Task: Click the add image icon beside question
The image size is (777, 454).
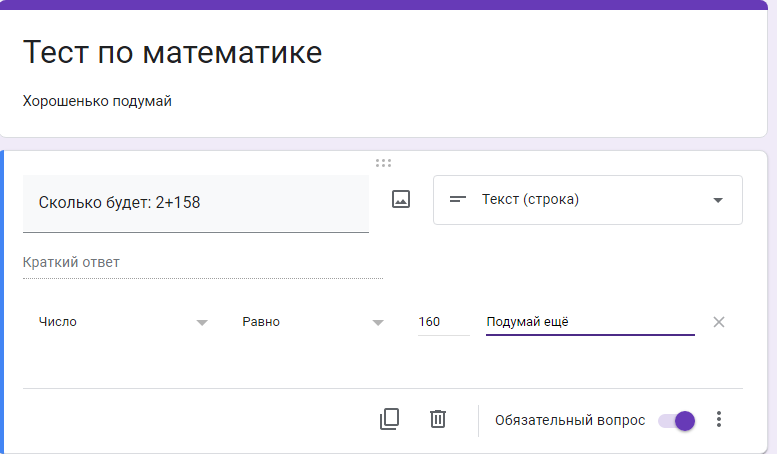Action: (401, 199)
